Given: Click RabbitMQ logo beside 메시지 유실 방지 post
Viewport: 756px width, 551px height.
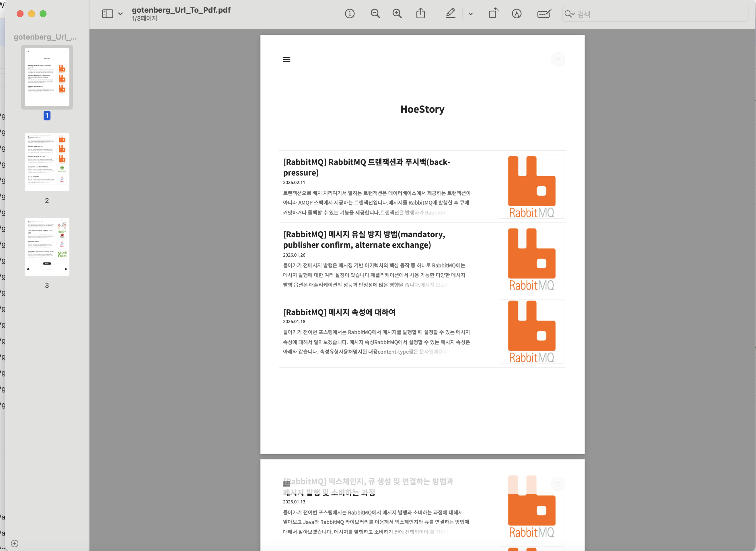Looking at the screenshot, I should point(532,259).
